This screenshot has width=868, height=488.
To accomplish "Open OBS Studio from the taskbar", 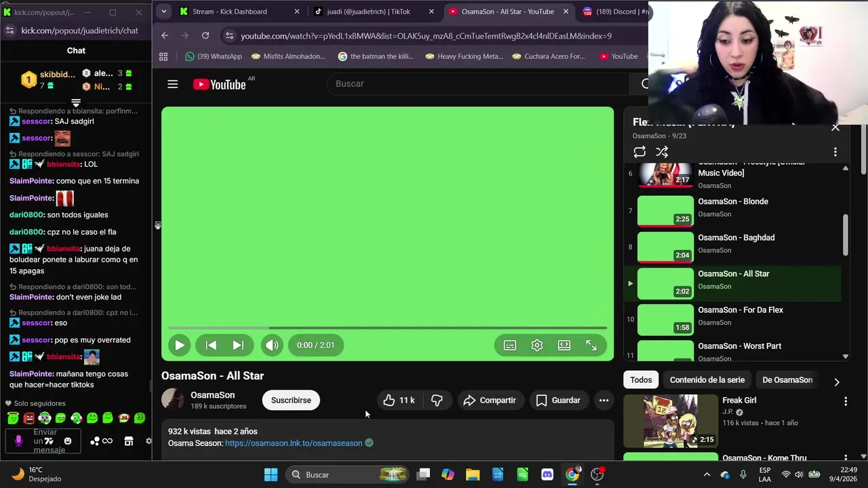I will [597, 474].
